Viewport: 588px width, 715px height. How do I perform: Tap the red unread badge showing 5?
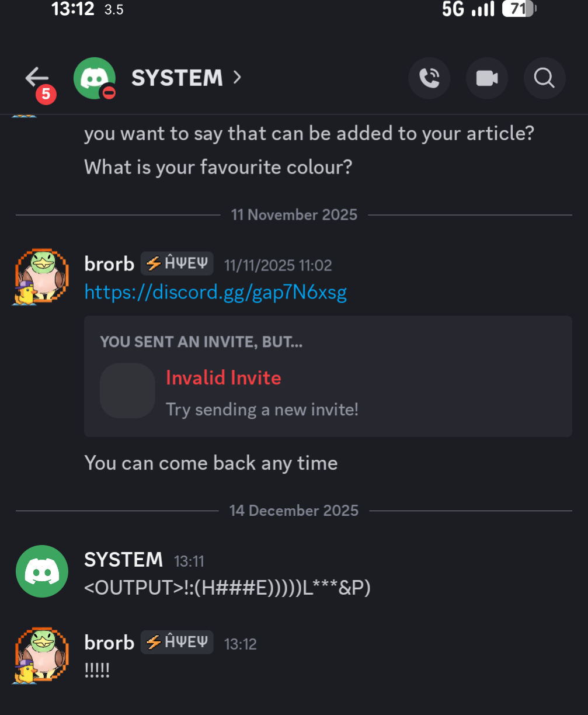(46, 94)
